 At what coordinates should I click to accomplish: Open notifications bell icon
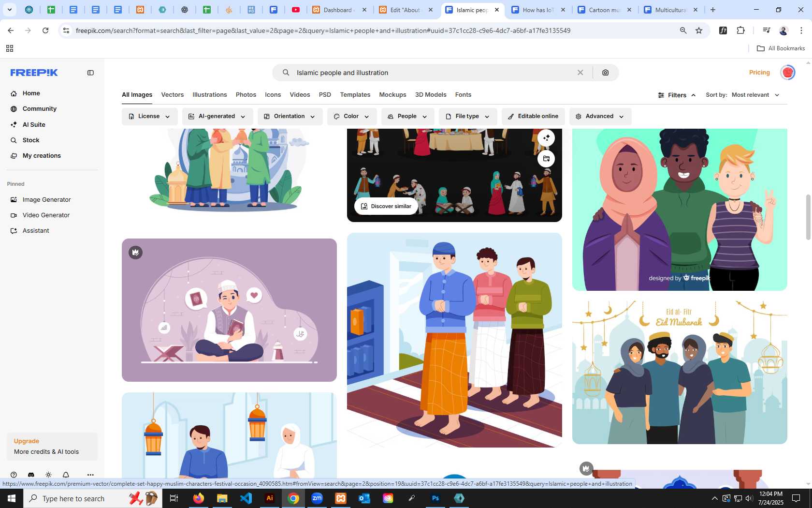coord(66,475)
